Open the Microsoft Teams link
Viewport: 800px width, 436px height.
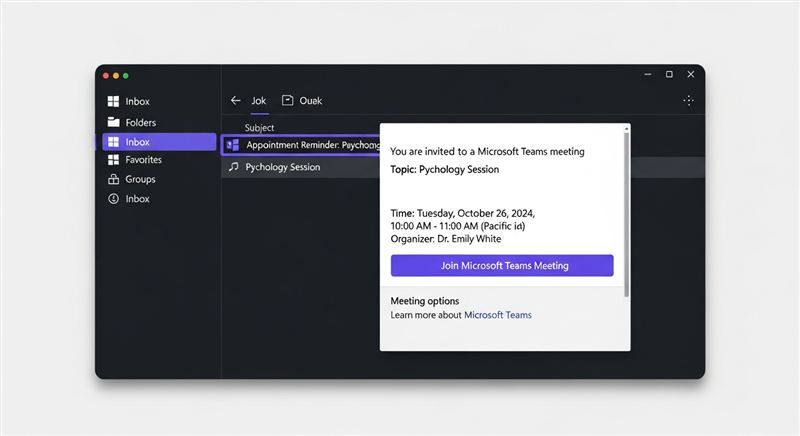497,315
